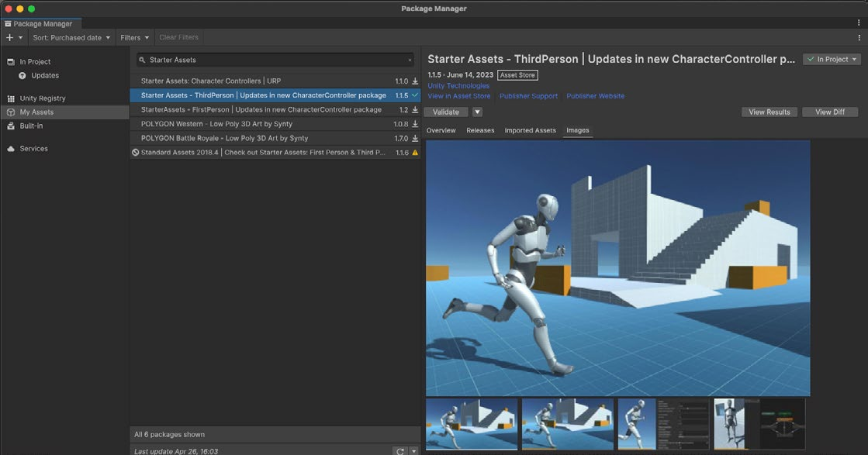The image size is (868, 455).
Task: Switch to the Images tab
Action: [577, 130]
